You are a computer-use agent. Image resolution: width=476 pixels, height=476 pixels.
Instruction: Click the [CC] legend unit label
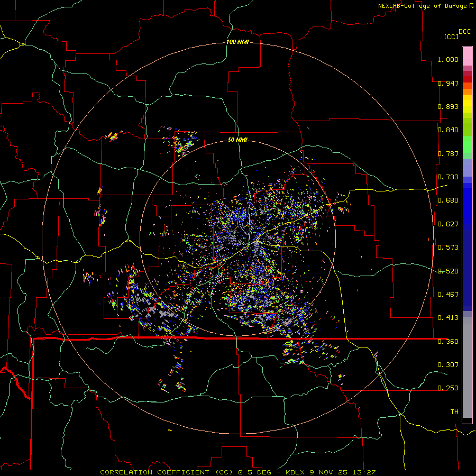point(451,36)
